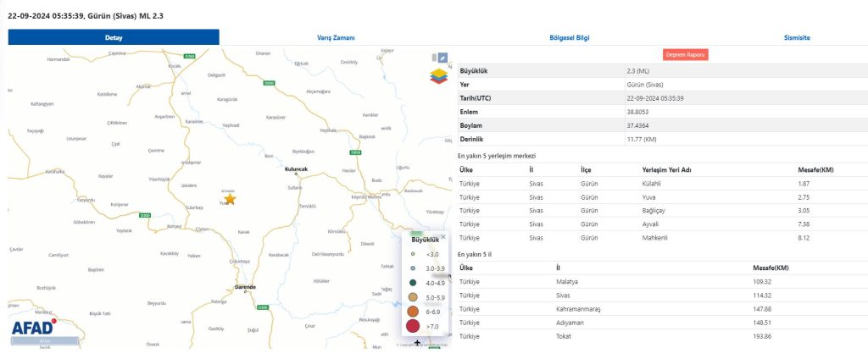Click the D850 road sign near Yeşilkale

354,152
